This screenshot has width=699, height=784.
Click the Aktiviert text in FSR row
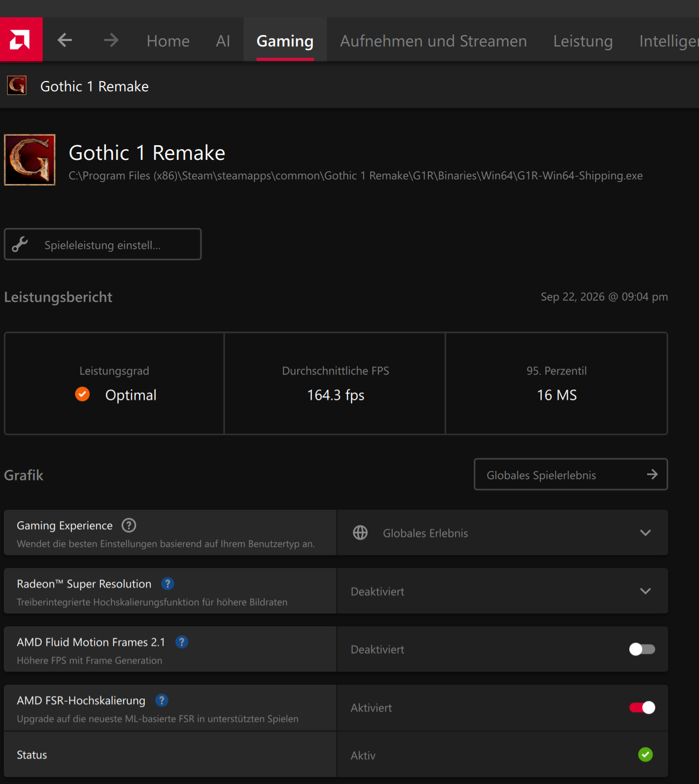tap(371, 708)
